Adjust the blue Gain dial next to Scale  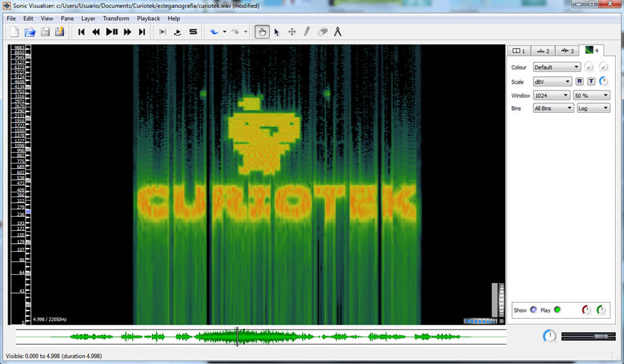604,81
